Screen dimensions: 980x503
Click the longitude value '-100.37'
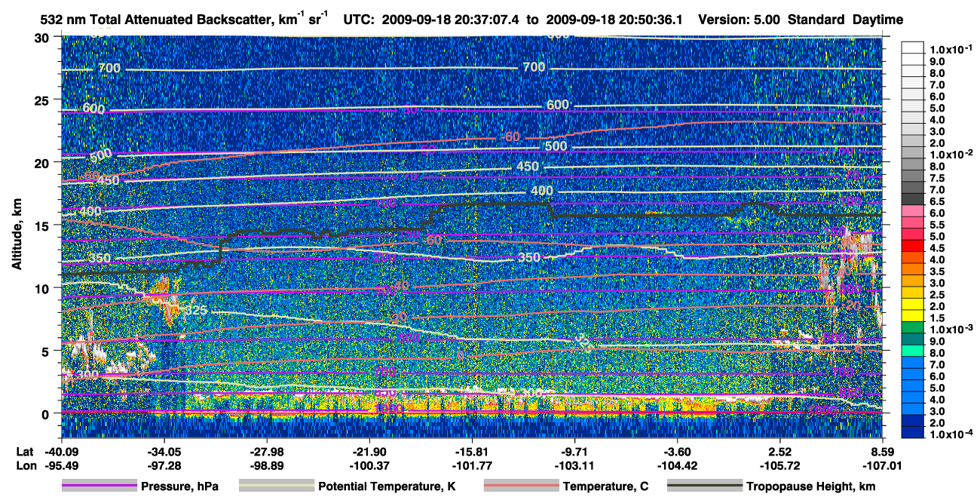[369, 465]
